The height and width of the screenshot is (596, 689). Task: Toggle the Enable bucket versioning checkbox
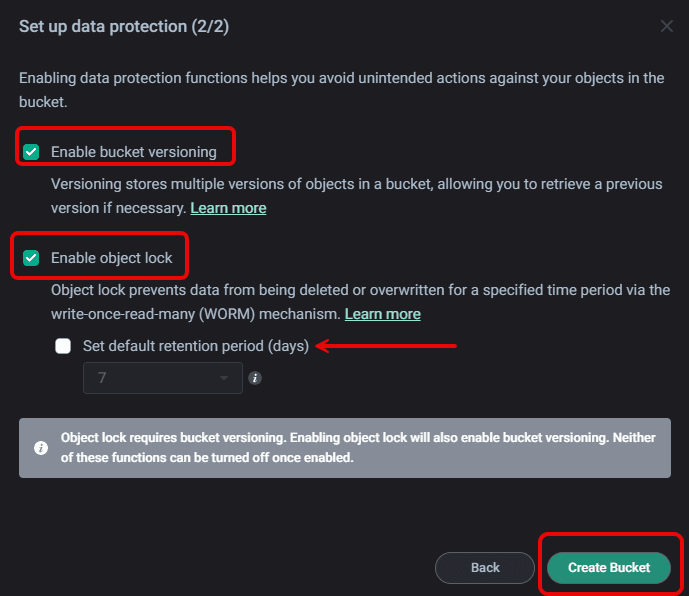point(32,152)
